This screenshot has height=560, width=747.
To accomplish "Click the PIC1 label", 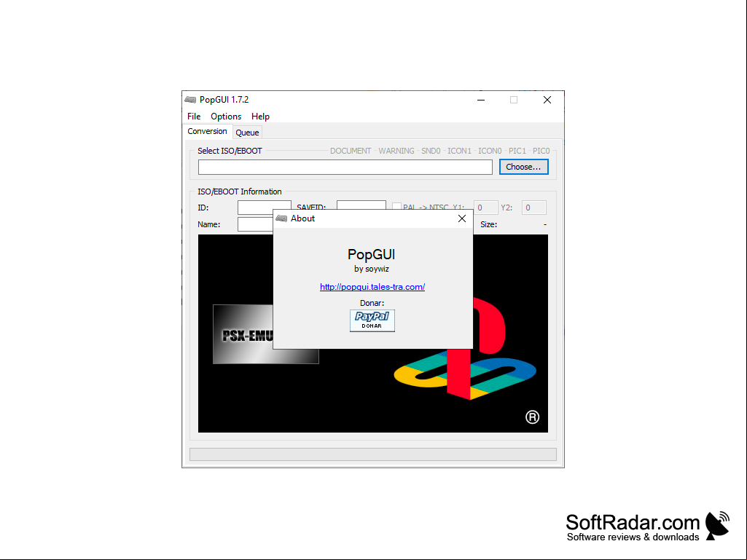I will [x=517, y=151].
